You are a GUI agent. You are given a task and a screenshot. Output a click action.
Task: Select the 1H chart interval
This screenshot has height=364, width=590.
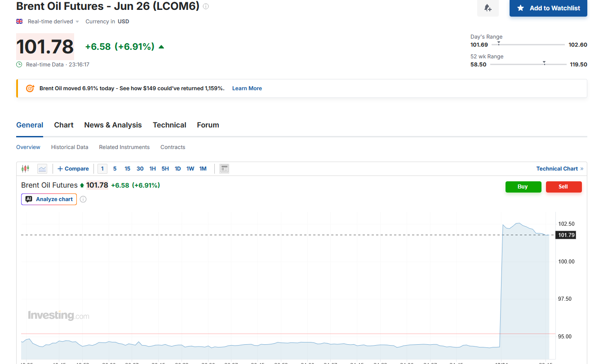click(153, 169)
